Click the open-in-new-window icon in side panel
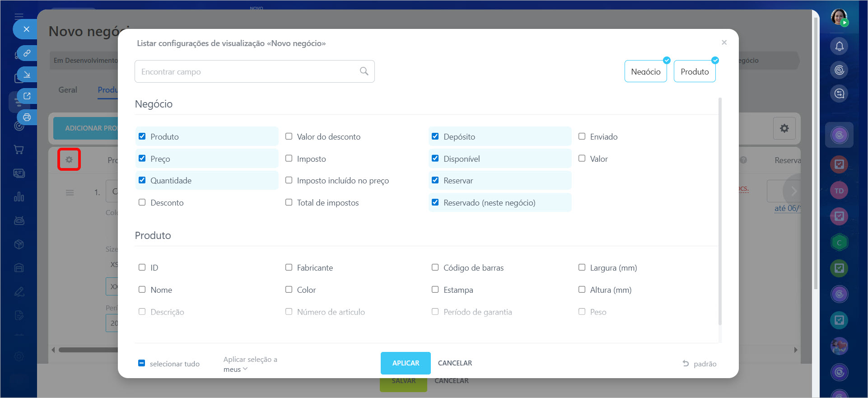This screenshot has height=398, width=868. (27, 96)
